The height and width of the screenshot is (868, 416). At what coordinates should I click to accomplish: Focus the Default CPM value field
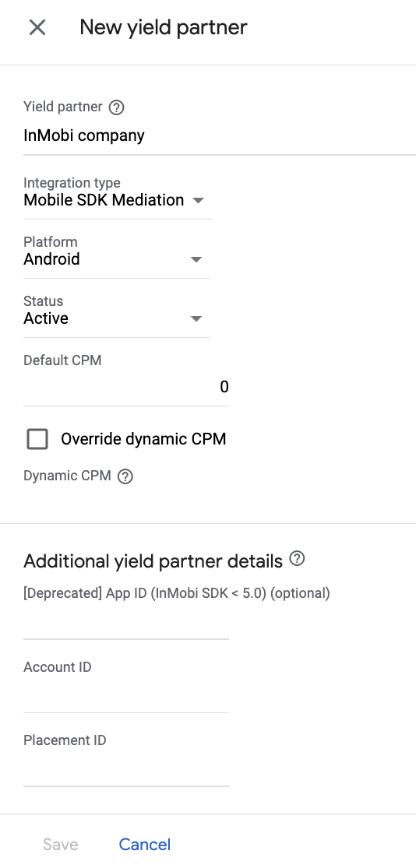[x=126, y=387]
